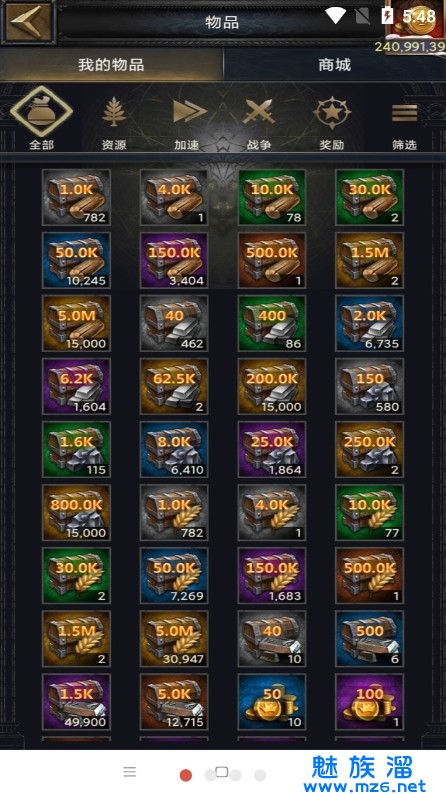Open the 50 gold coins item
The image size is (446, 794).
pyautogui.click(x=272, y=701)
